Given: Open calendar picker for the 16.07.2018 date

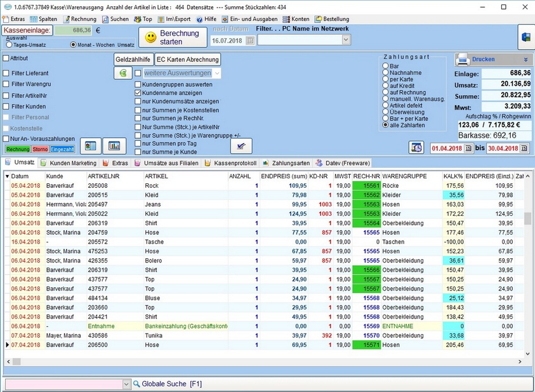Looking at the screenshot, I should 250,40.
